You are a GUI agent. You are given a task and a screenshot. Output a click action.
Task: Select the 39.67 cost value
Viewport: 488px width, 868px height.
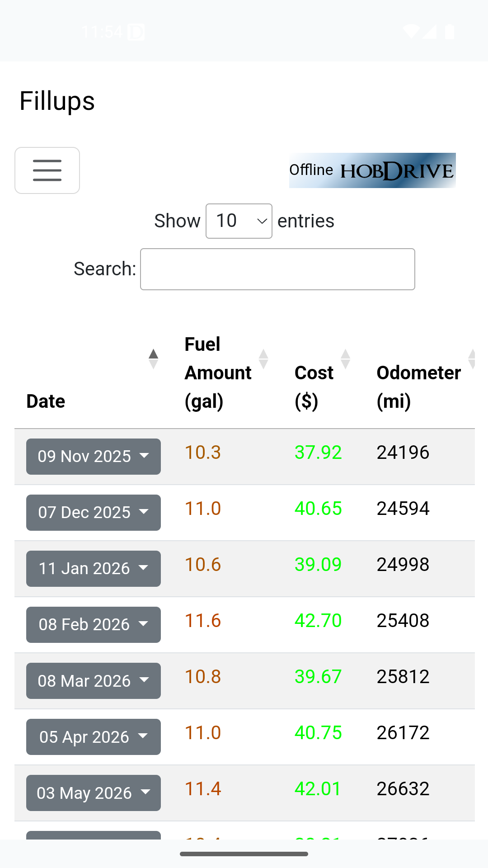(318, 677)
